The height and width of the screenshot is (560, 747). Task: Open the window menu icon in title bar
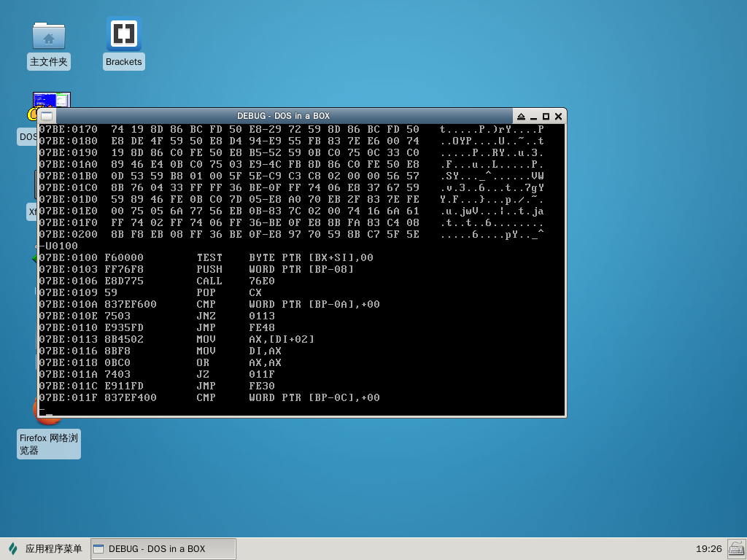click(47, 116)
